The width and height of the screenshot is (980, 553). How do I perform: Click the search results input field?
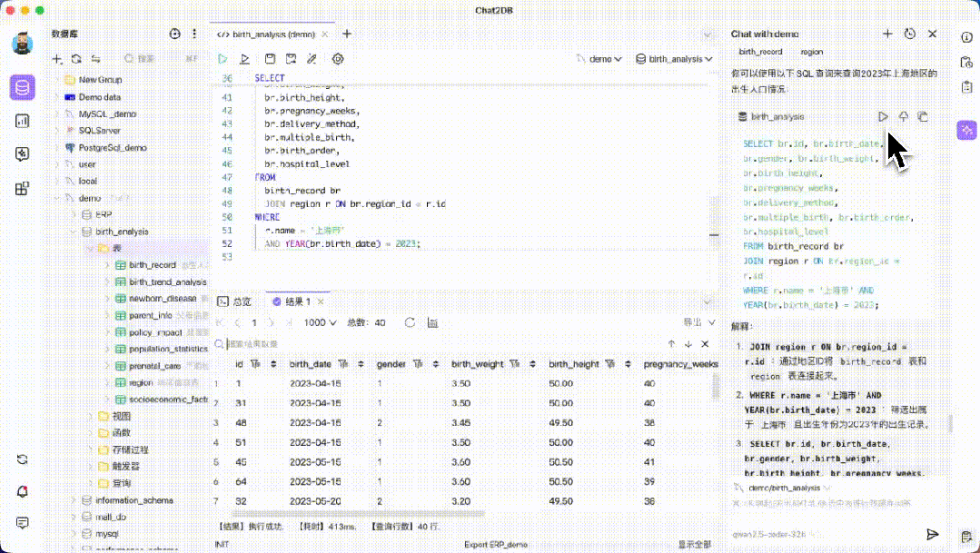click(x=441, y=343)
